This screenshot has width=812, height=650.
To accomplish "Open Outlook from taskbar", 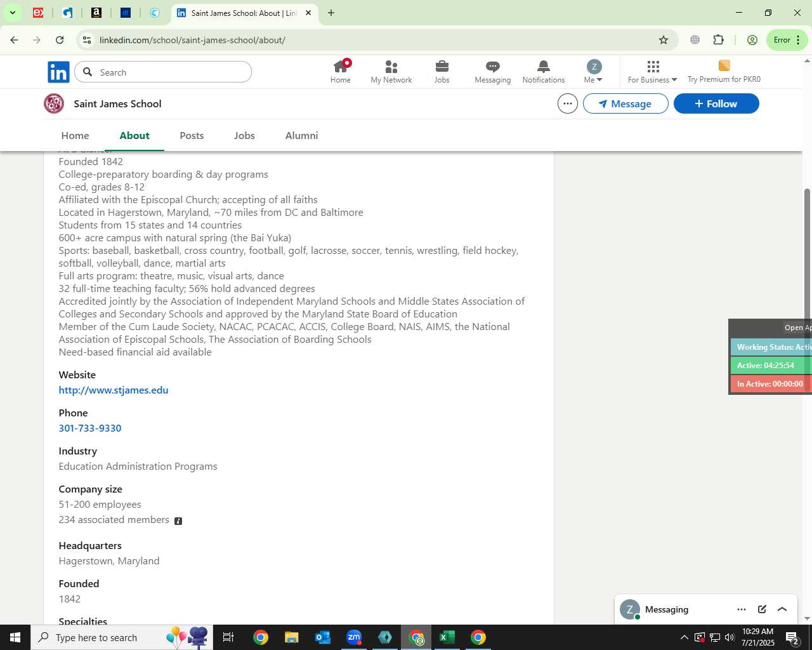I will pyautogui.click(x=323, y=637).
